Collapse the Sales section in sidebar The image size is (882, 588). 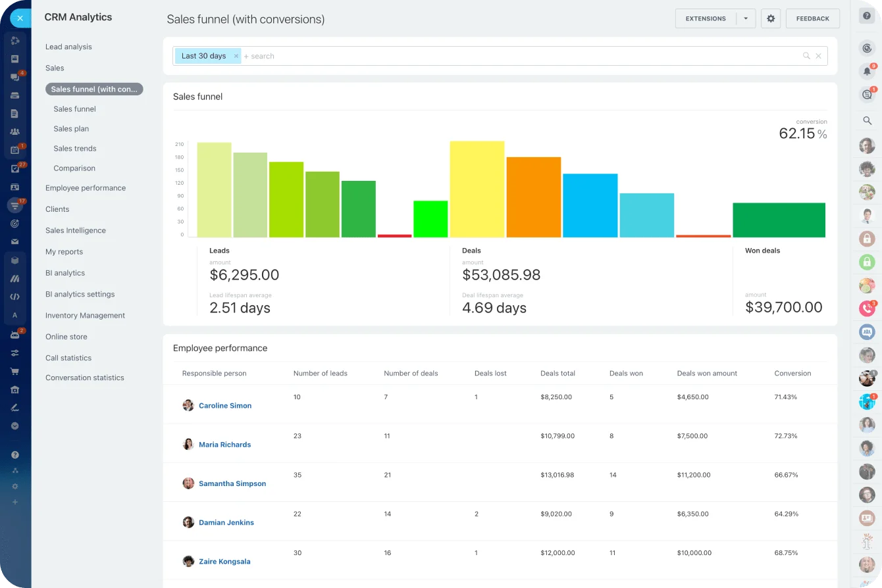54,68
